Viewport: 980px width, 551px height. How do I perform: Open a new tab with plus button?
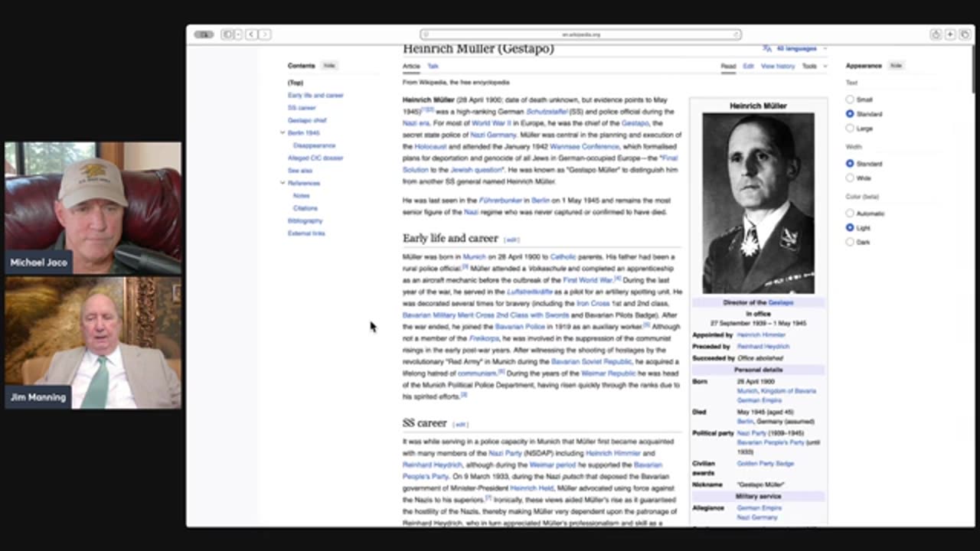[x=950, y=34]
